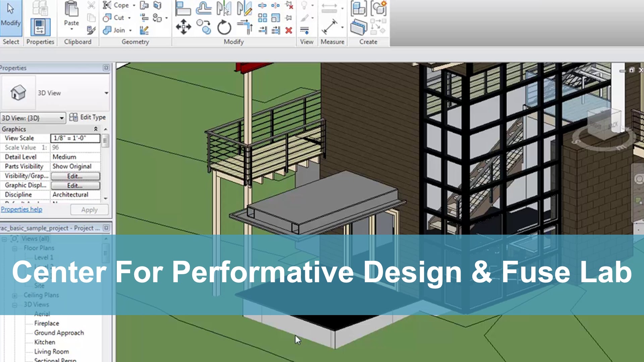The height and width of the screenshot is (362, 644).
Task: Click the Apply button in the Properties palette
Action: pyautogui.click(x=89, y=209)
